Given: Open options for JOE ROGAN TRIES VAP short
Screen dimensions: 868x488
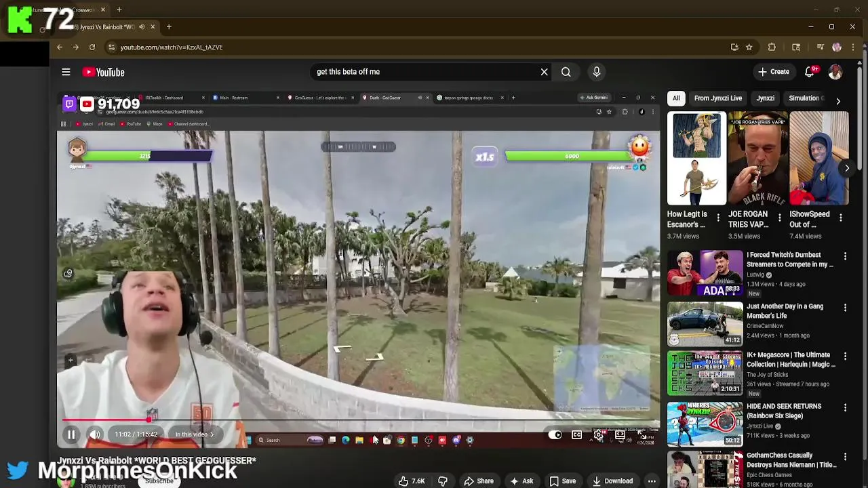Looking at the screenshot, I should 779,218.
